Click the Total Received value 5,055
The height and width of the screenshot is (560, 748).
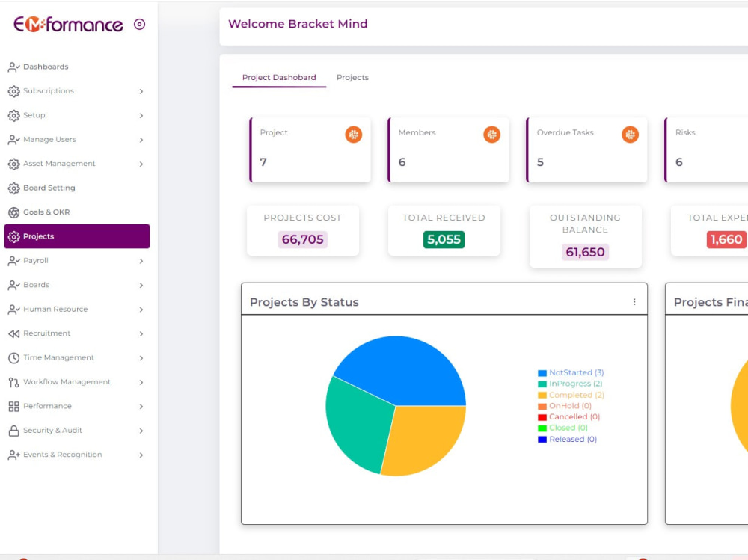pyautogui.click(x=444, y=239)
